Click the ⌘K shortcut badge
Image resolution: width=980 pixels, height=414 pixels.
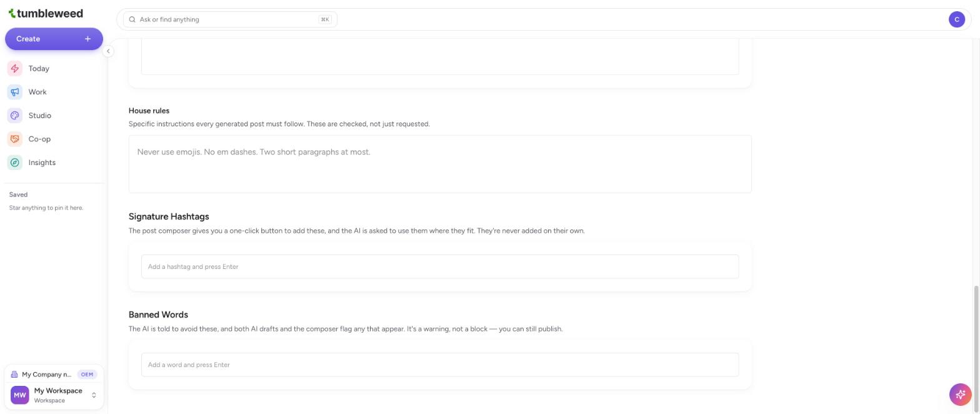tap(325, 19)
